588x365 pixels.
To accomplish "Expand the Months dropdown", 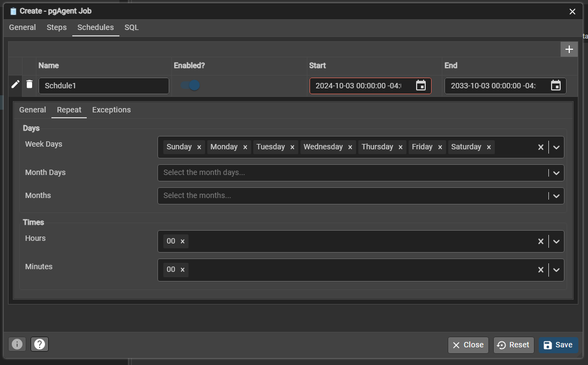I will [556, 196].
